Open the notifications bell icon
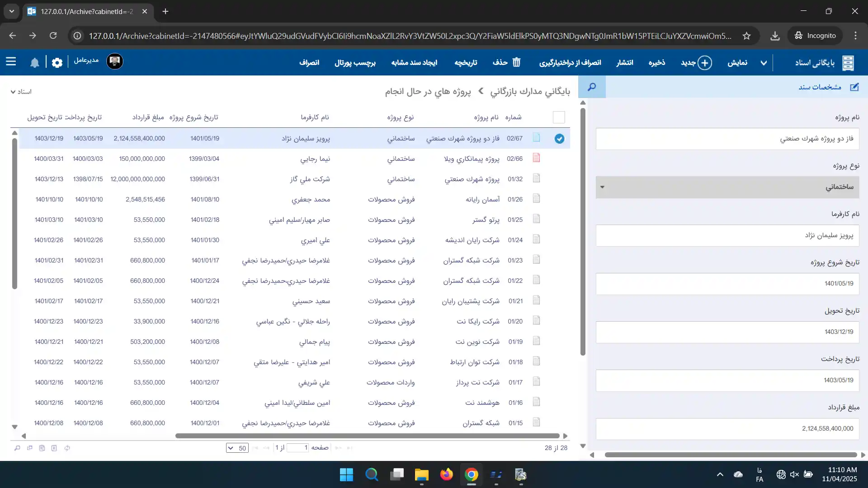The height and width of the screenshot is (488, 868). coord(35,63)
